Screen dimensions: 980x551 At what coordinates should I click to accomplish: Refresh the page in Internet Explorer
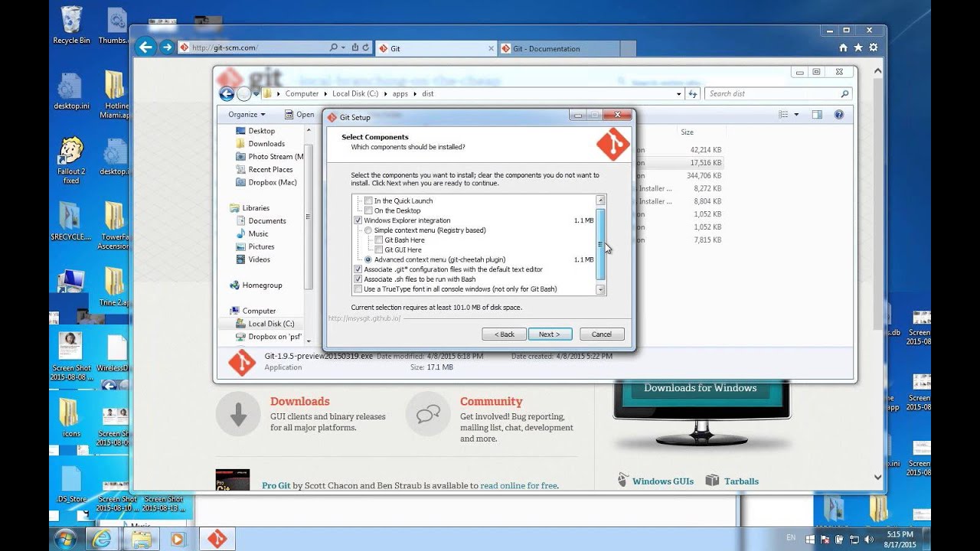(x=365, y=48)
